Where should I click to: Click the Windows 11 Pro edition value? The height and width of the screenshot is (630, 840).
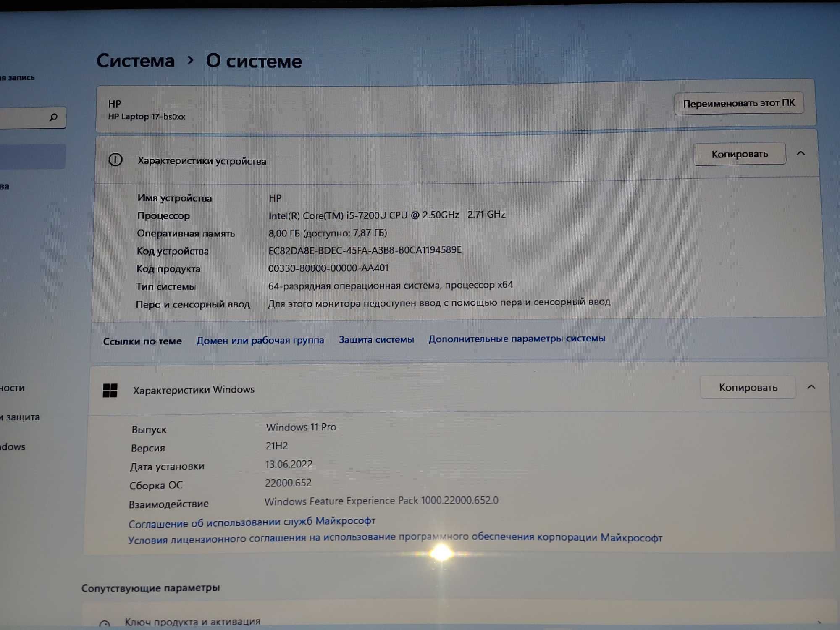click(301, 427)
